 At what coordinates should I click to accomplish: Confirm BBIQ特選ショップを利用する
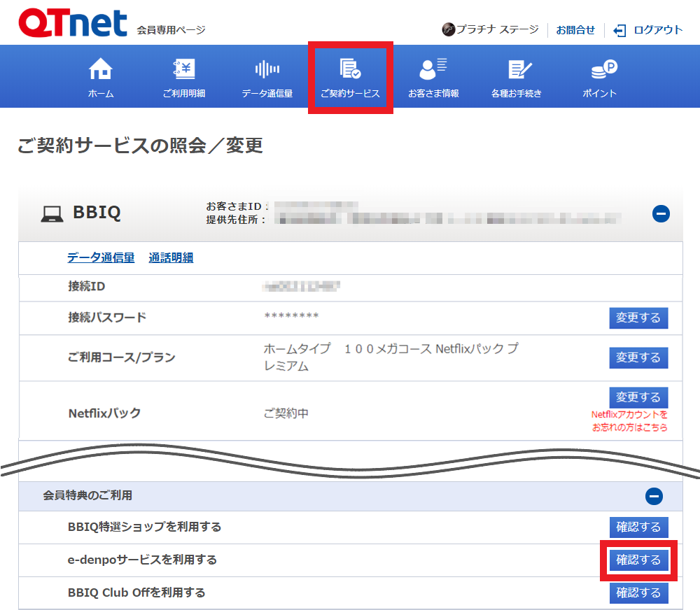click(x=638, y=527)
